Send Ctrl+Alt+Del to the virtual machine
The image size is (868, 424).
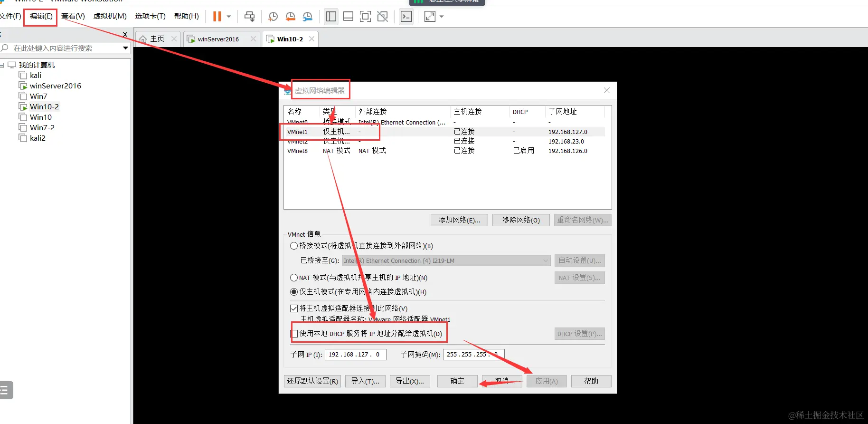coord(249,17)
